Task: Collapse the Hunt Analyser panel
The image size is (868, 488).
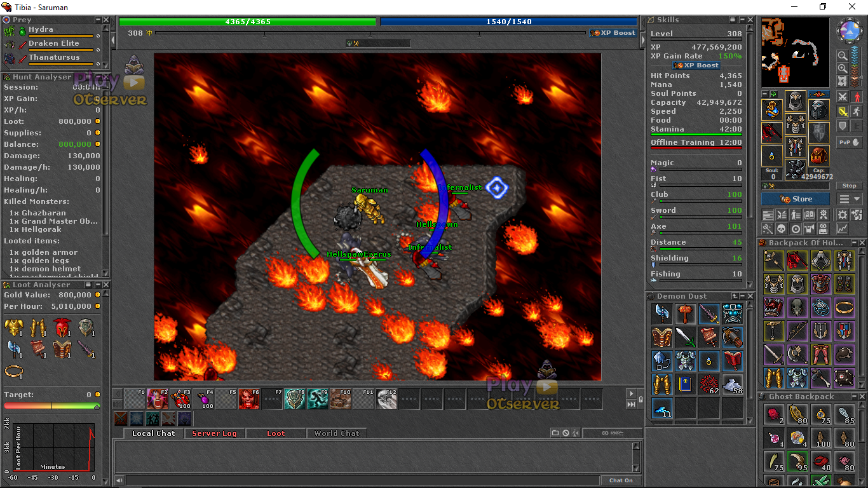Action: (x=97, y=77)
